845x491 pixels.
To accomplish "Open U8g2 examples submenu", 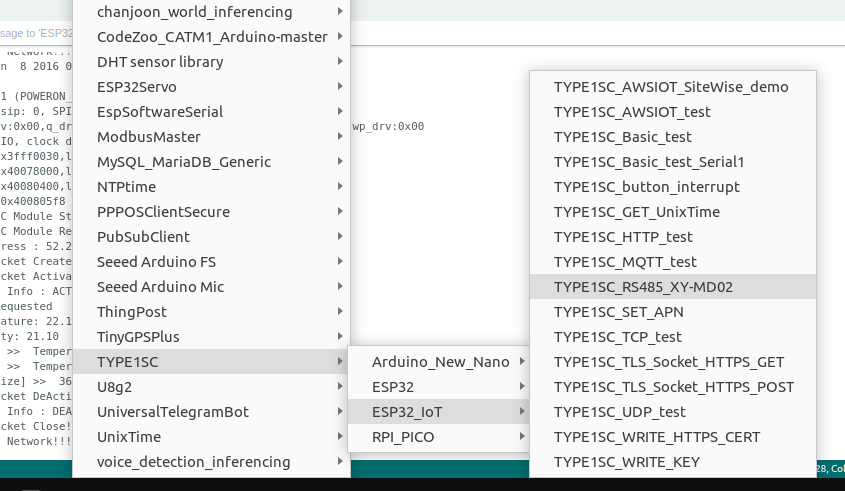I will (211, 387).
